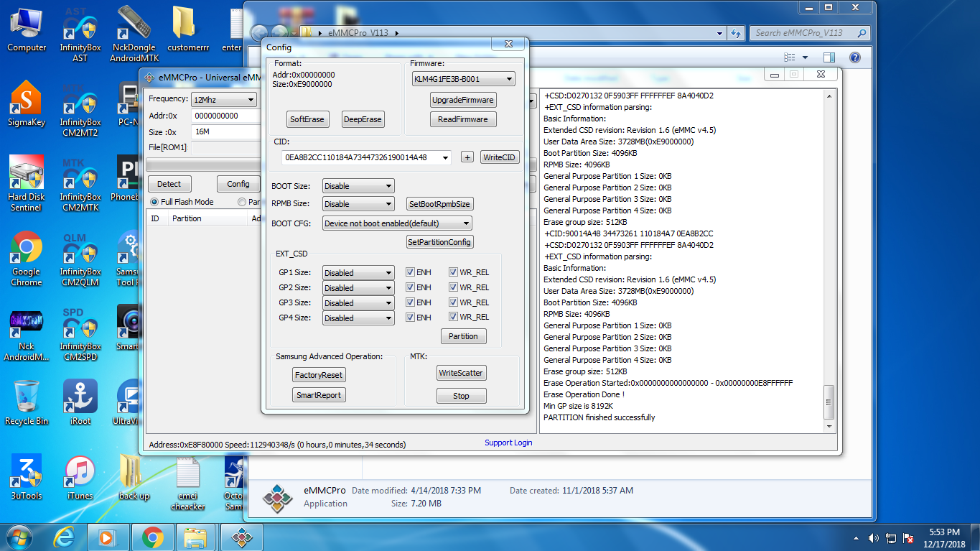Click the Search eMMCPro_V113 box

(x=811, y=33)
